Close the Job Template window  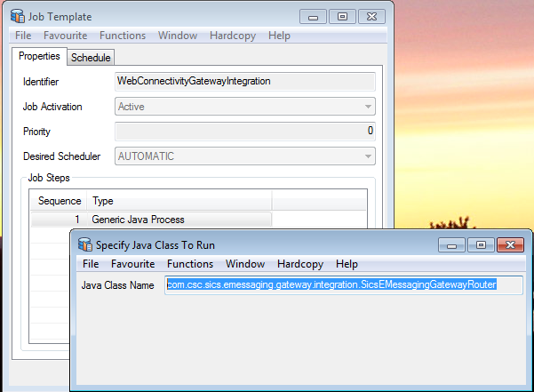coord(372,17)
